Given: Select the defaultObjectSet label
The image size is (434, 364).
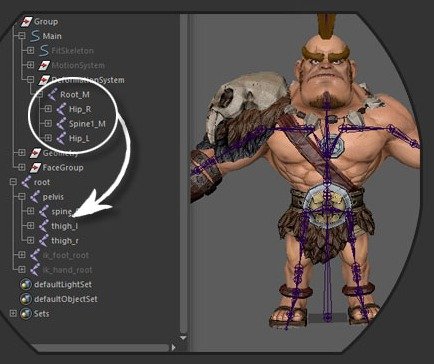Looking at the screenshot, I should [x=66, y=299].
